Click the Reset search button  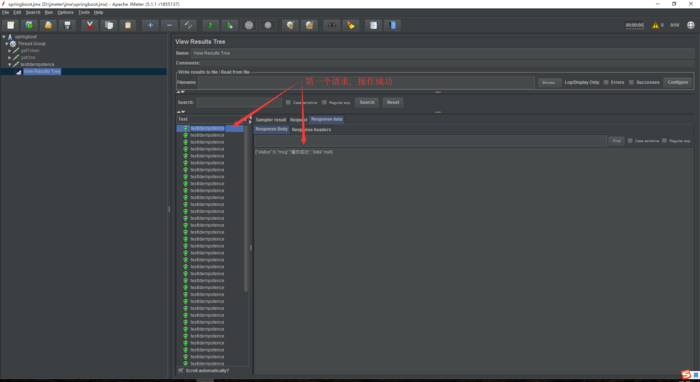click(393, 102)
